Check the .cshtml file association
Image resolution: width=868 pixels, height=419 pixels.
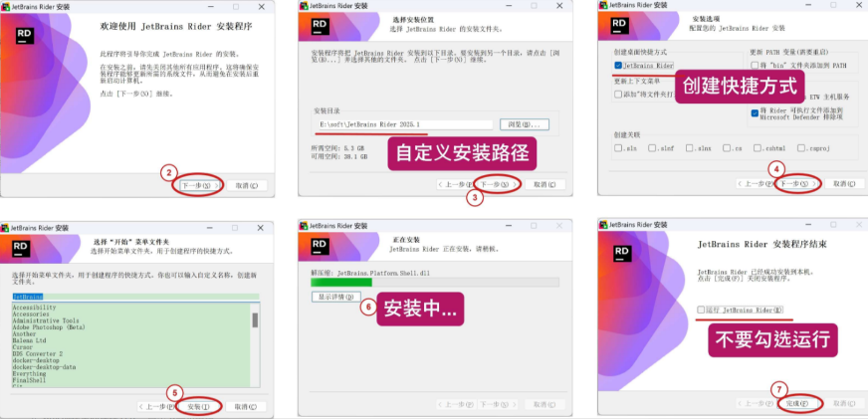click(x=757, y=148)
